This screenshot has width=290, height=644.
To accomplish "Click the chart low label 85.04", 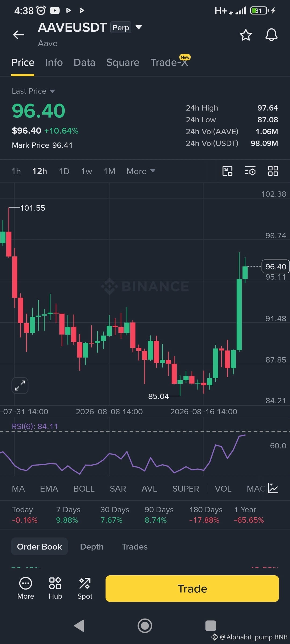I will (158, 396).
